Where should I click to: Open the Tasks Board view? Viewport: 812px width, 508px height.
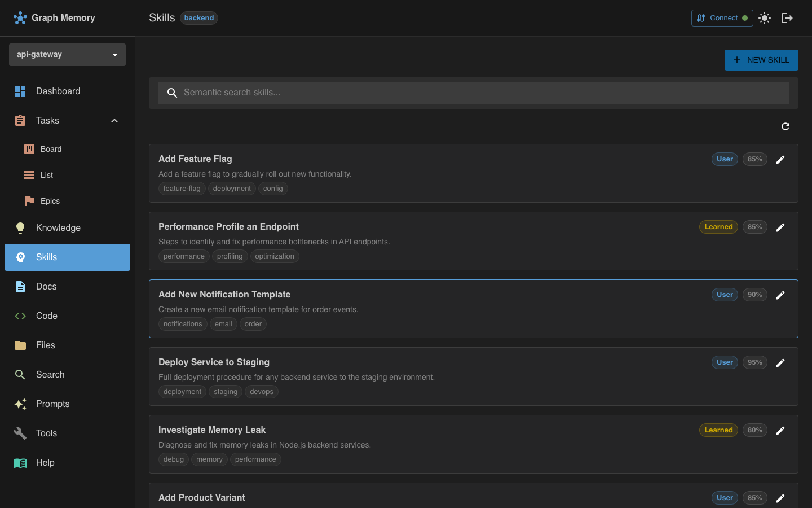[51, 149]
